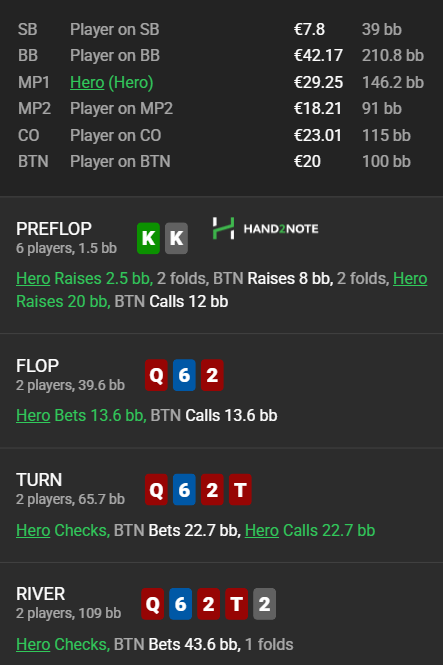Select the Player on SB row

(x=221, y=30)
